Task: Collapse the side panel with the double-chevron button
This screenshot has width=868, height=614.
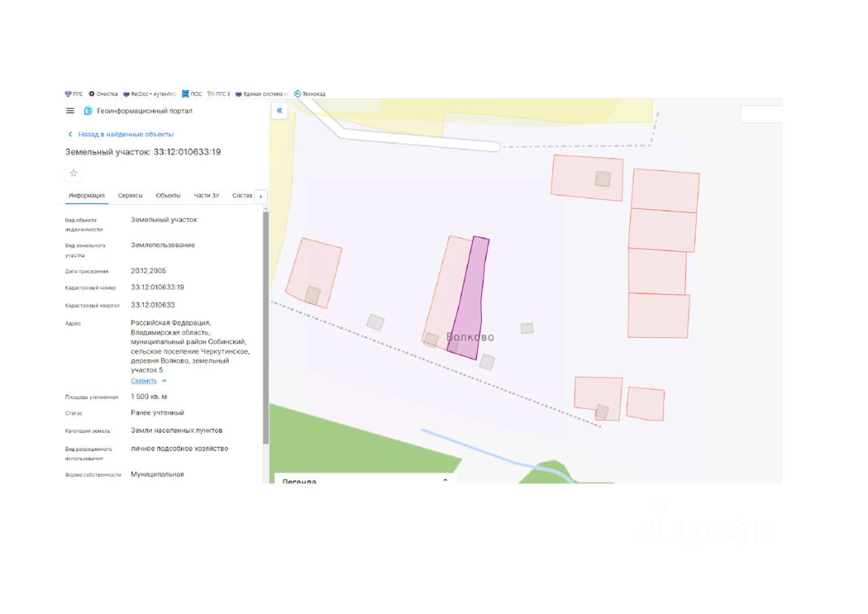Action: [x=279, y=111]
